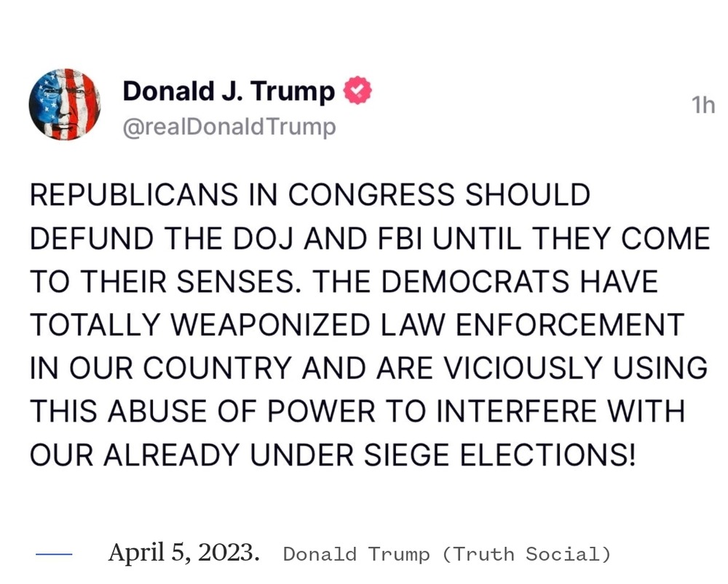Open the Donald J. Trump display name

tap(229, 91)
